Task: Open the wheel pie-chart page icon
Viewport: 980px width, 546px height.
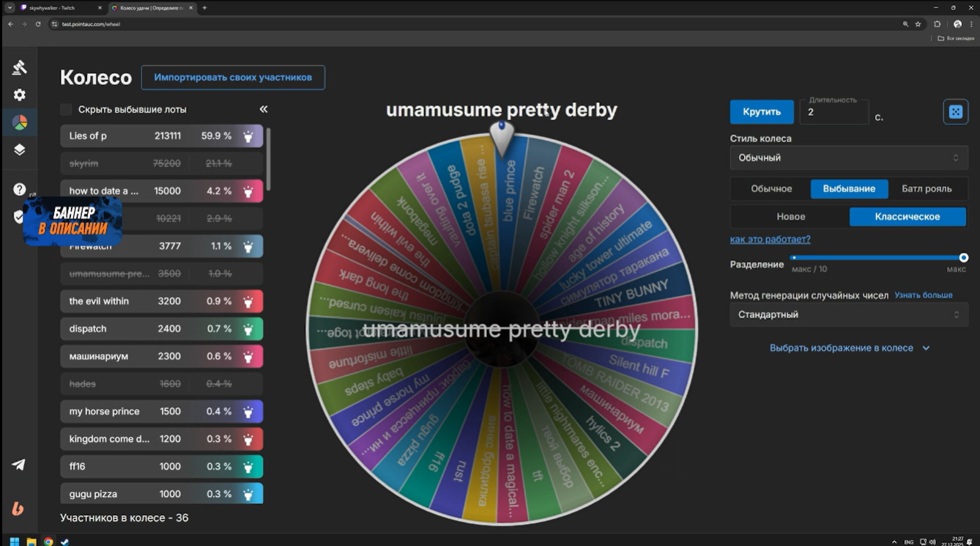Action: [x=20, y=122]
